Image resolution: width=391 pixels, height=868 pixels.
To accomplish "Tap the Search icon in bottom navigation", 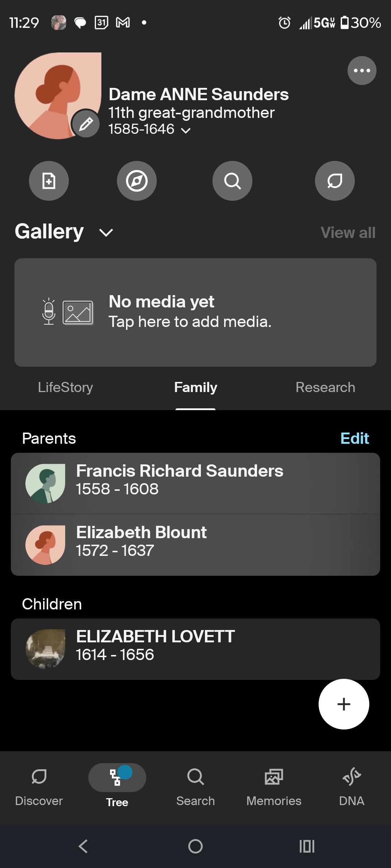I will [195, 785].
